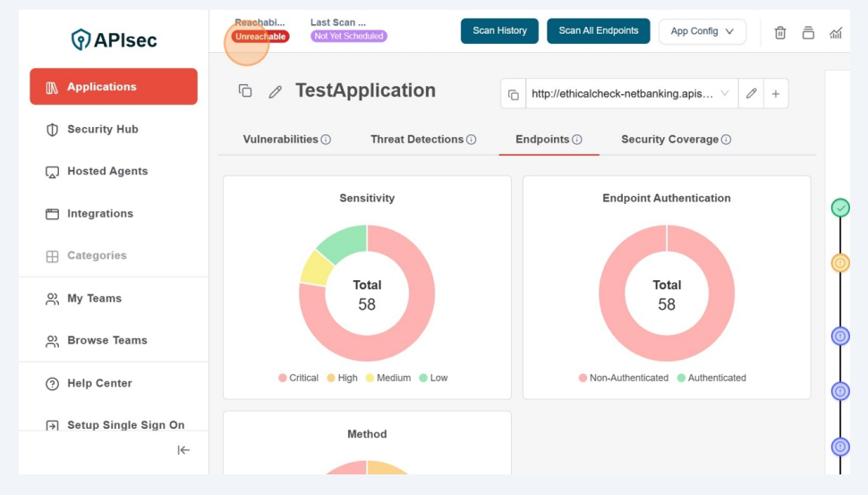Collapse the sidebar using the arrow icon
The image size is (868, 495).
click(183, 450)
